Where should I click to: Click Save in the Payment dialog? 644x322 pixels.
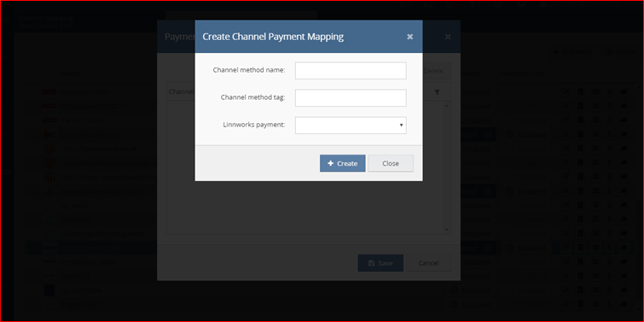[380, 263]
